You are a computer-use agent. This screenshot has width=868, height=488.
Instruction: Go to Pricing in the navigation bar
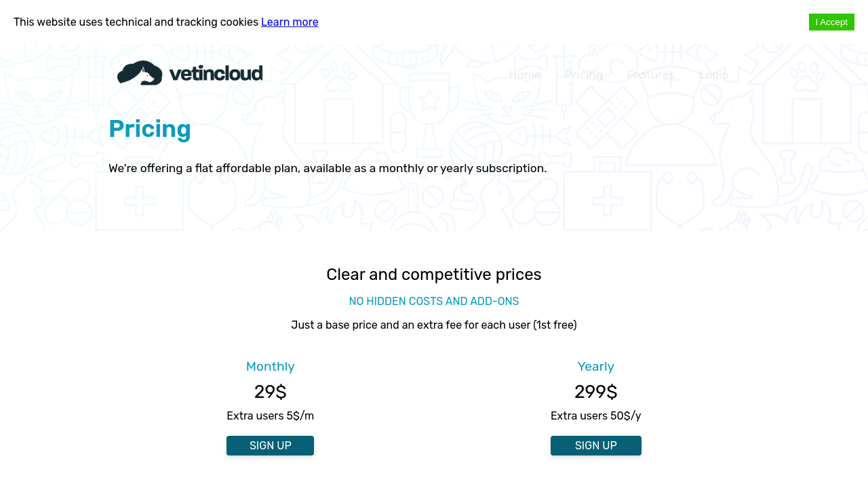coord(584,75)
